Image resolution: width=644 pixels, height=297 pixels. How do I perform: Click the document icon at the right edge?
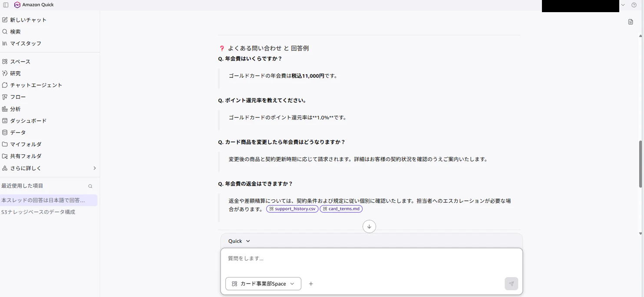pyautogui.click(x=631, y=22)
